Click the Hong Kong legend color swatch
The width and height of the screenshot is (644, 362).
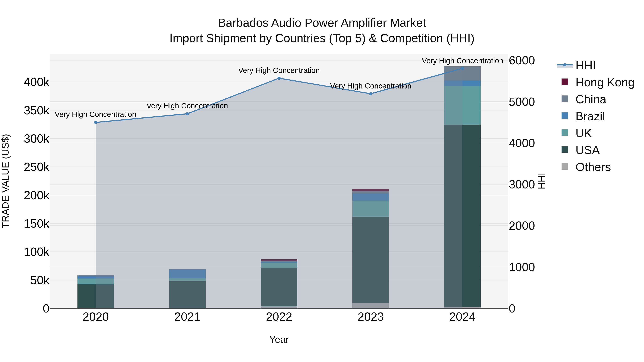click(x=565, y=82)
